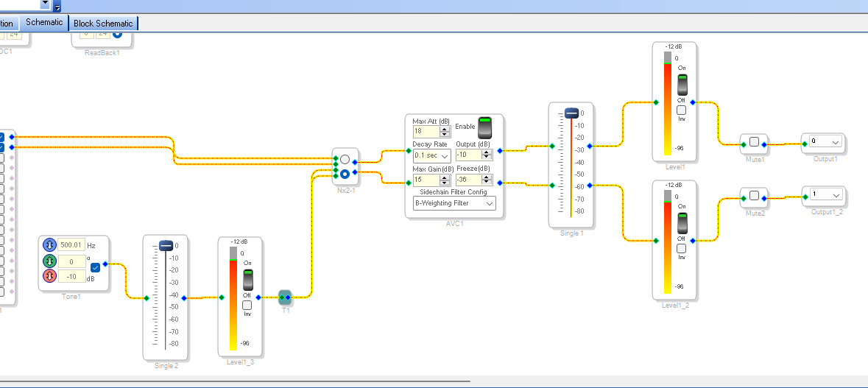
Task: Click the Mute1 output pin
Action: [764, 144]
